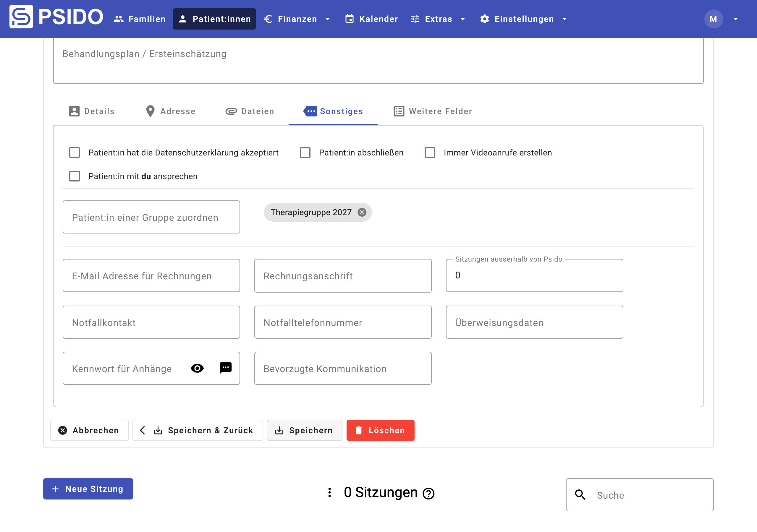Open the Weitere Felder tab
Image resolution: width=757 pixels, height=532 pixels.
[433, 111]
